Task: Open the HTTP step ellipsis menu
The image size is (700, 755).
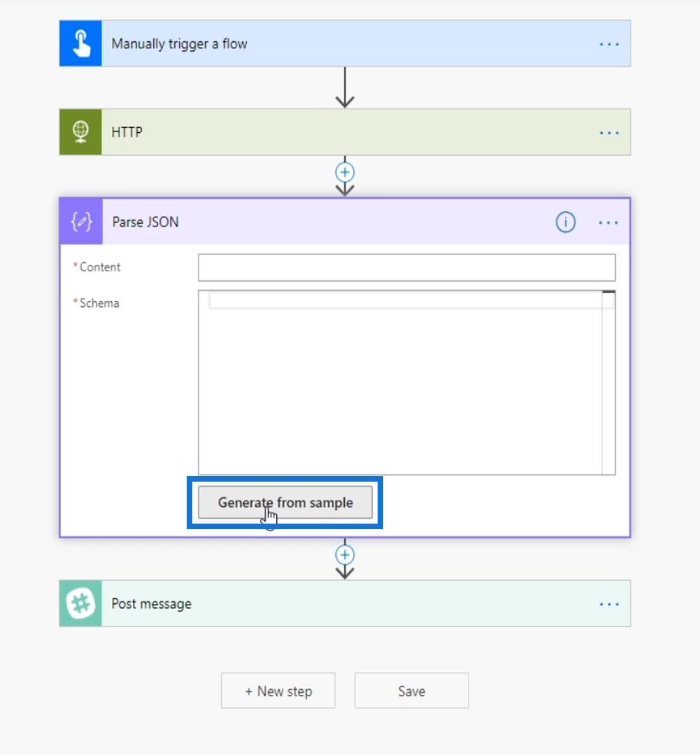Action: 609,133
